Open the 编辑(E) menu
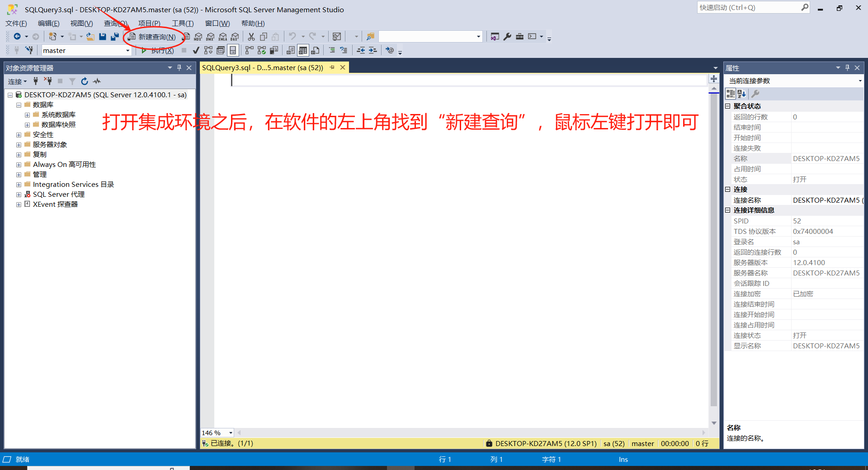Viewport: 868px width, 470px height. (49, 24)
